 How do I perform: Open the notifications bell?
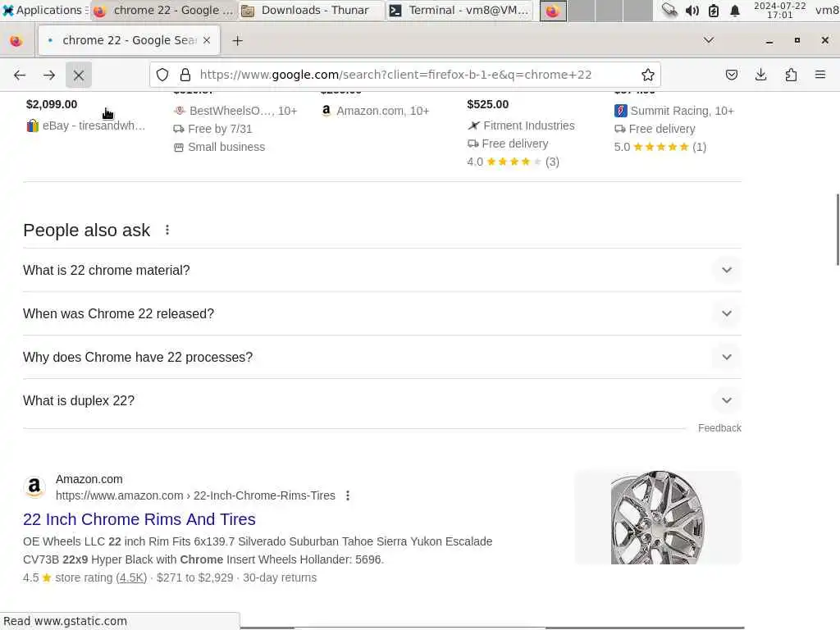(735, 10)
